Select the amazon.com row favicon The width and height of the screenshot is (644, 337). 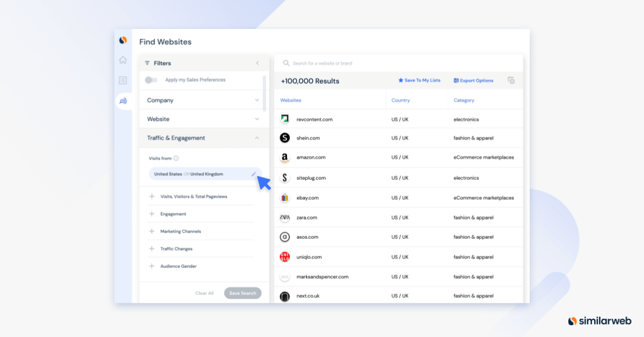click(x=284, y=157)
